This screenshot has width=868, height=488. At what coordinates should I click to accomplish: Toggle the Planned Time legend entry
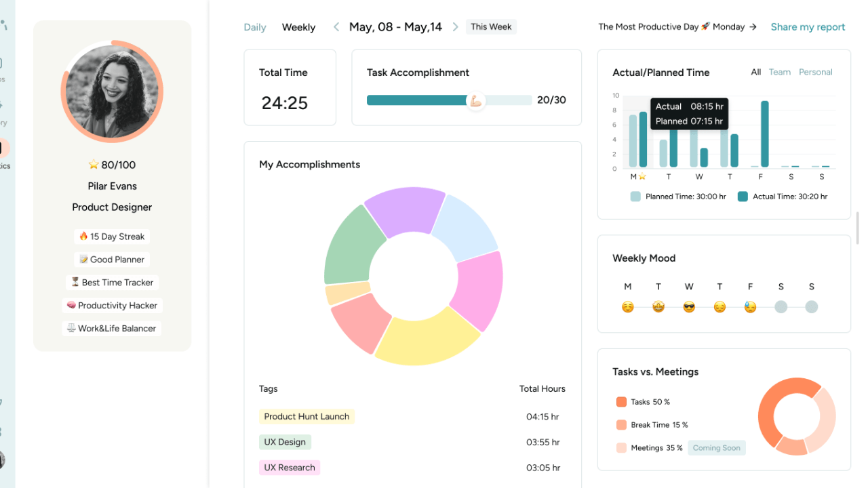coord(678,196)
